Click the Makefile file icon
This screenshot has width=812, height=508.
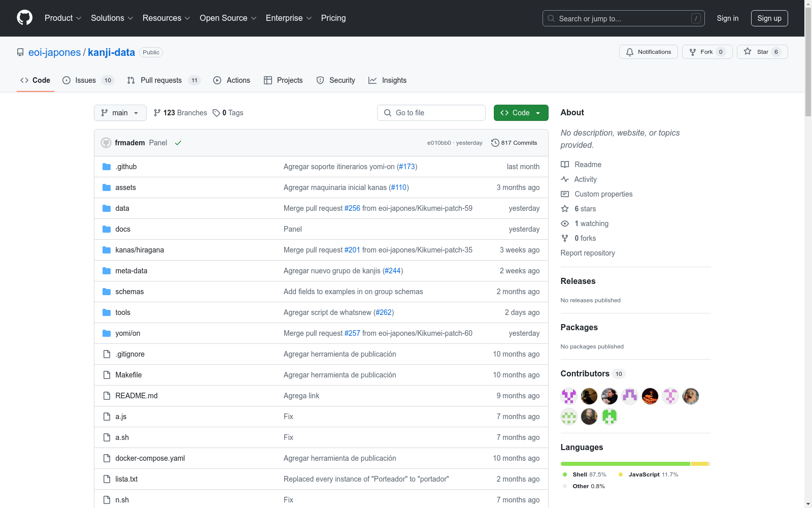(107, 375)
